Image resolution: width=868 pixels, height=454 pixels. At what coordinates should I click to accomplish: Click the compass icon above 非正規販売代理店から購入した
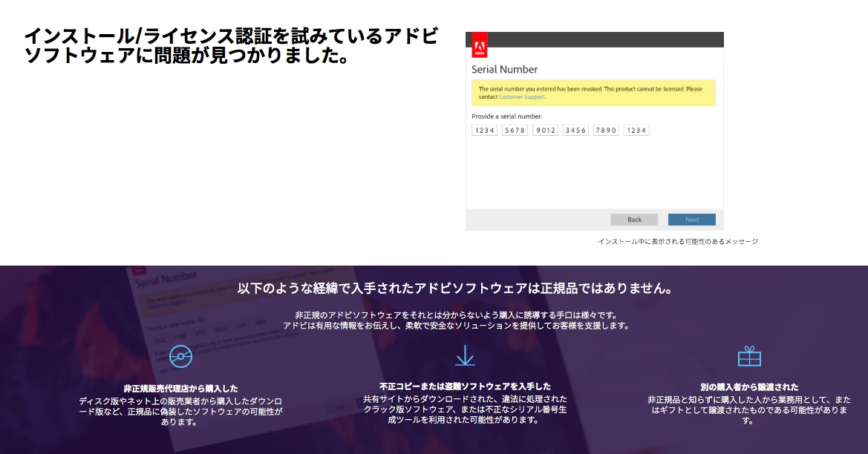pyautogui.click(x=180, y=356)
